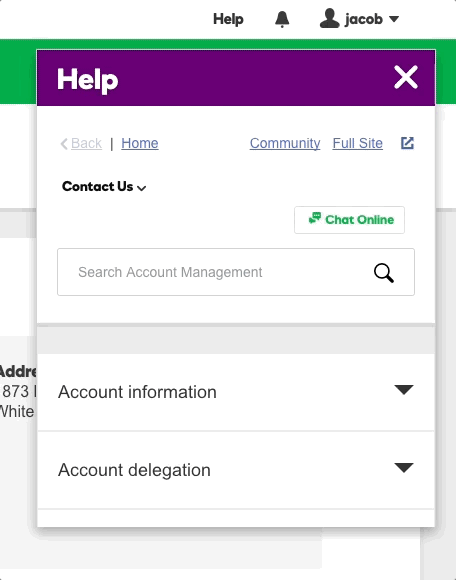This screenshot has height=580, width=456.
Task: Open the Help menu in top bar
Action: pyautogui.click(x=228, y=19)
